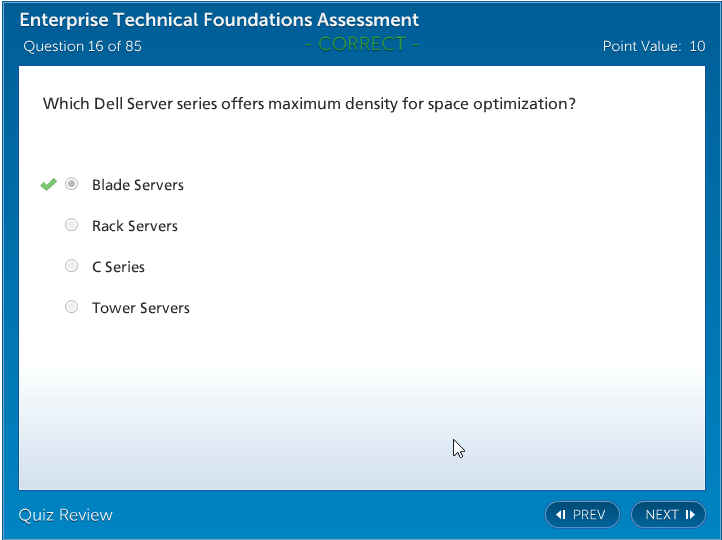Image resolution: width=722 pixels, height=540 pixels.
Task: Click the Rack Servers answer text
Action: [135, 226]
